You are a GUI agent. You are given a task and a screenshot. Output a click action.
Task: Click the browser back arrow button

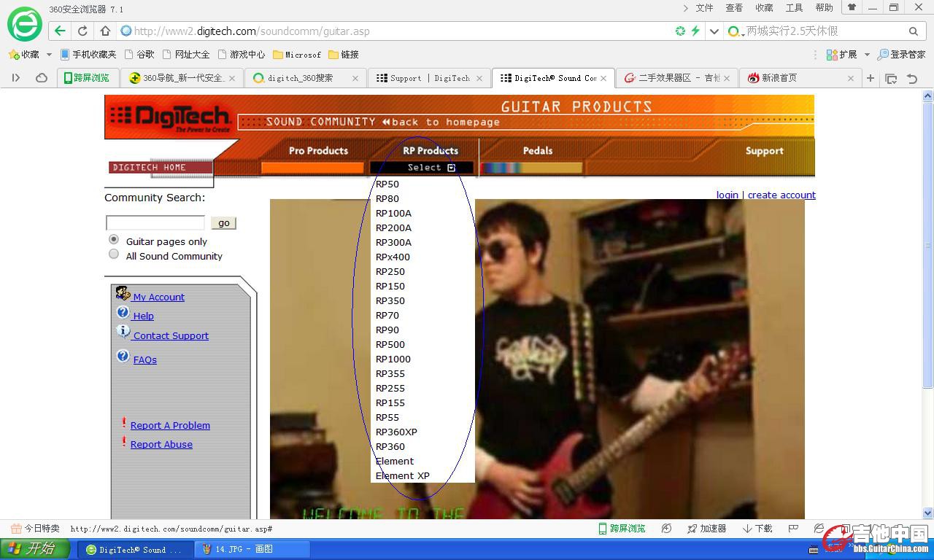click(x=60, y=31)
